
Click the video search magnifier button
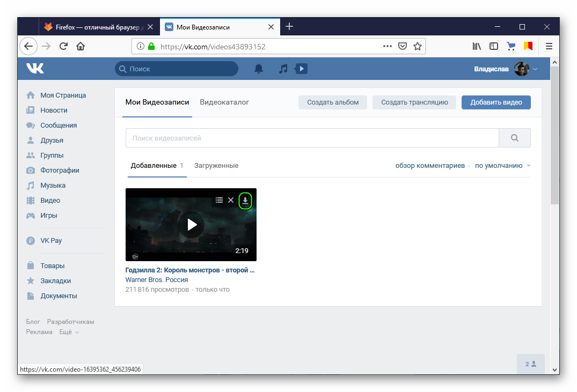514,138
